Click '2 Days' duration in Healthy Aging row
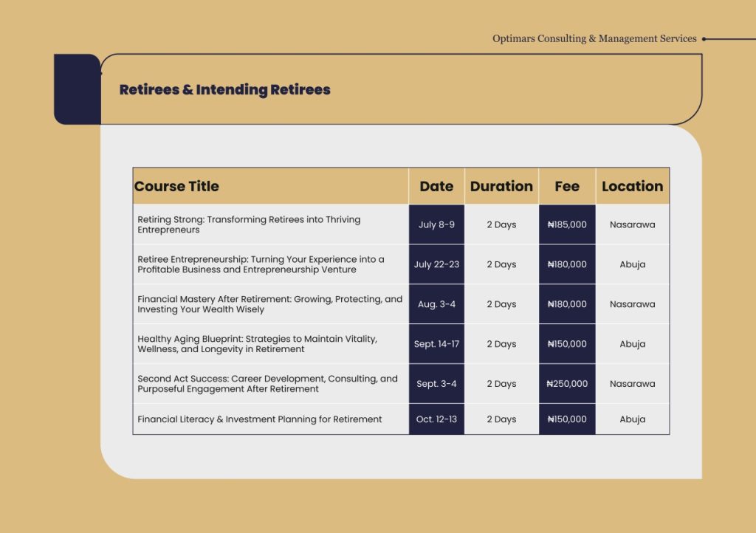 (x=501, y=344)
